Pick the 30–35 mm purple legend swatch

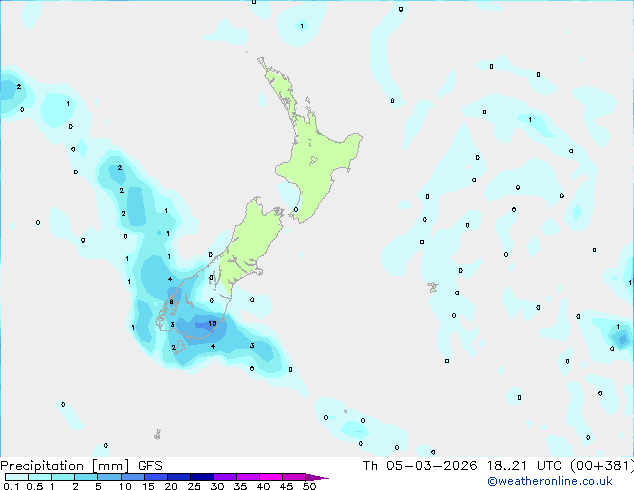[x=225, y=477]
